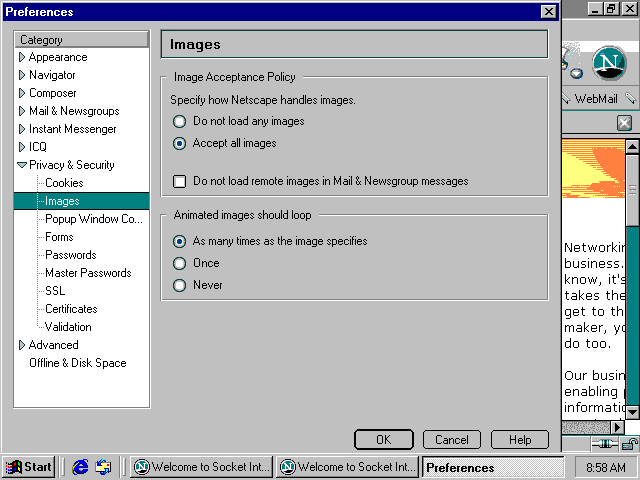Click the Privacy & Security label
The image size is (640, 480).
point(72,165)
